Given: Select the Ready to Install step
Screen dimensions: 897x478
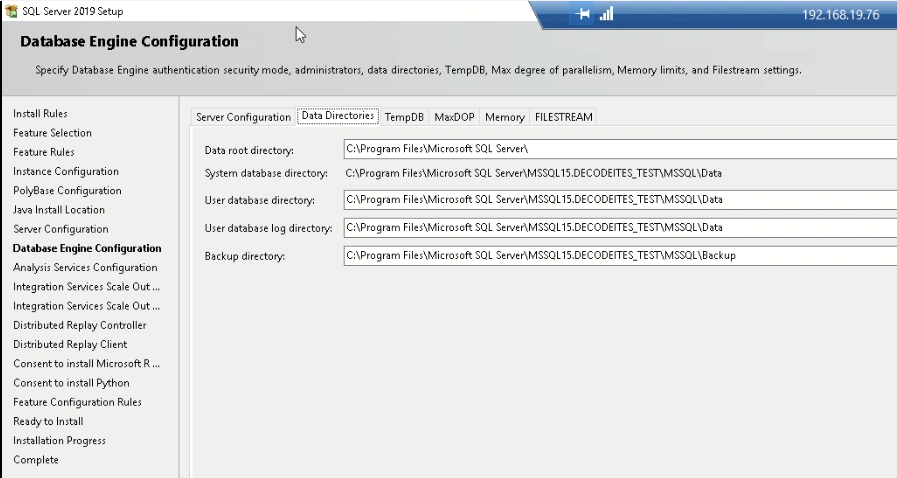Looking at the screenshot, I should [48, 421].
